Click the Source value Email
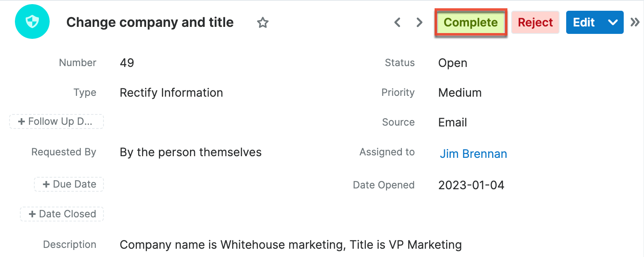The image size is (644, 257). (452, 122)
